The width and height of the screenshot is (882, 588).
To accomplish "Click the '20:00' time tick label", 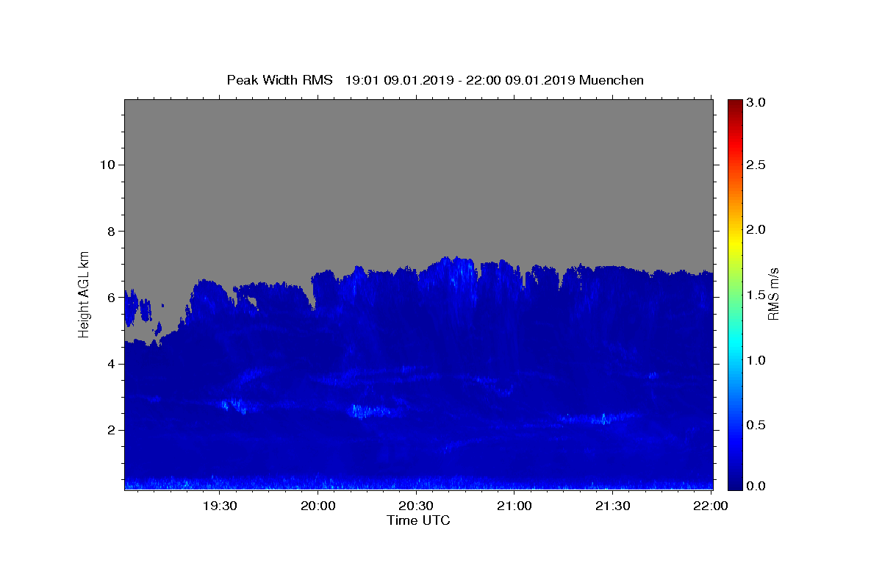I will [318, 506].
